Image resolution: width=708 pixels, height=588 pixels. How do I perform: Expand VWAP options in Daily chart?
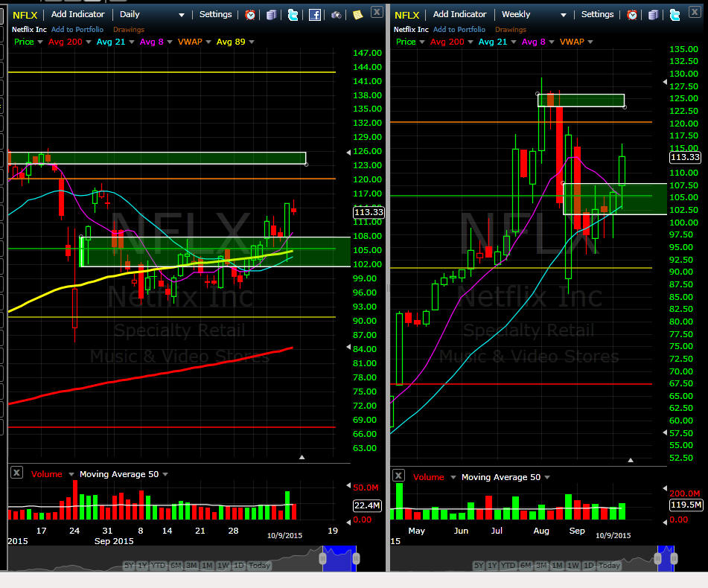tap(208, 42)
